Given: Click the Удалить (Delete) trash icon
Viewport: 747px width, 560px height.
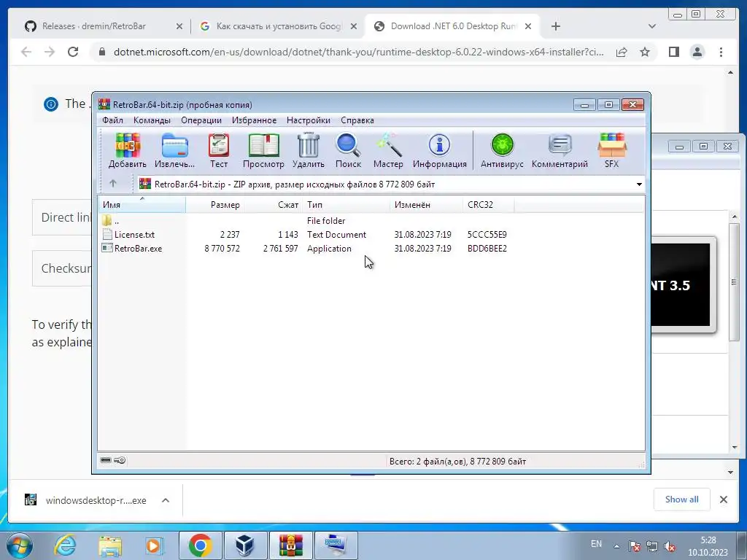Looking at the screenshot, I should tap(309, 151).
